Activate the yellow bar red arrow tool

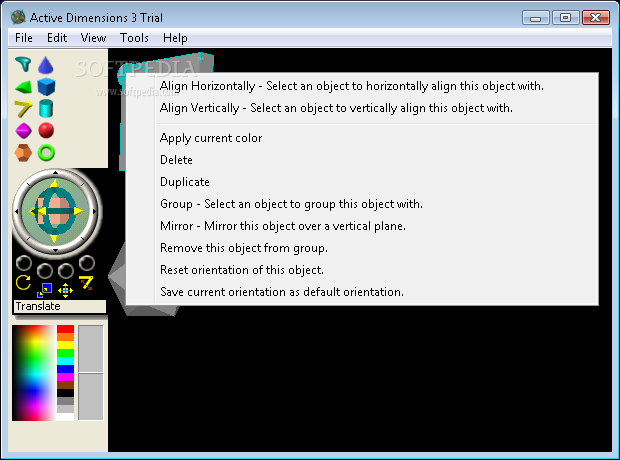pyautogui.click(x=86, y=282)
